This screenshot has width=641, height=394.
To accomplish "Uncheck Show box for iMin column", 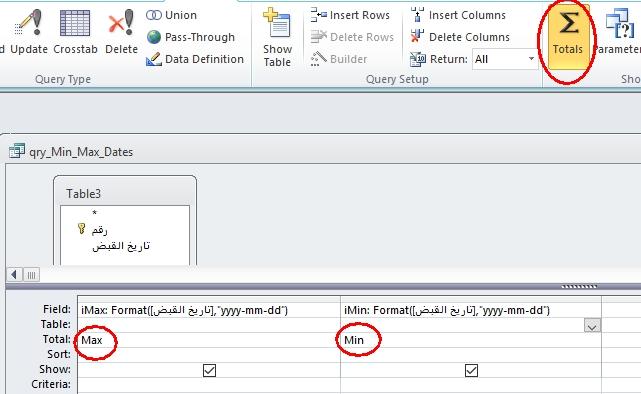I will tap(471, 370).
